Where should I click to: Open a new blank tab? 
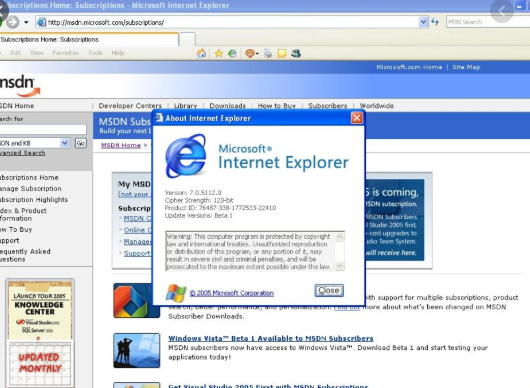[x=187, y=40]
